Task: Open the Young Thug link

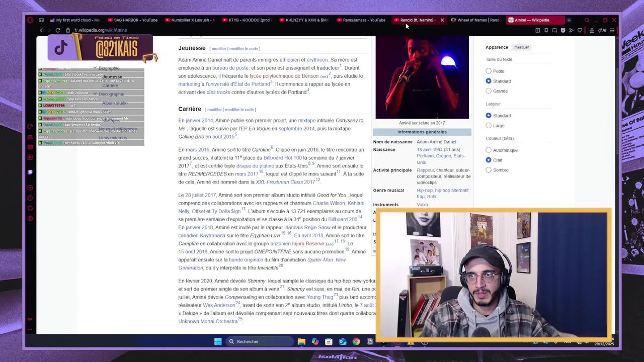Action: 320,297
